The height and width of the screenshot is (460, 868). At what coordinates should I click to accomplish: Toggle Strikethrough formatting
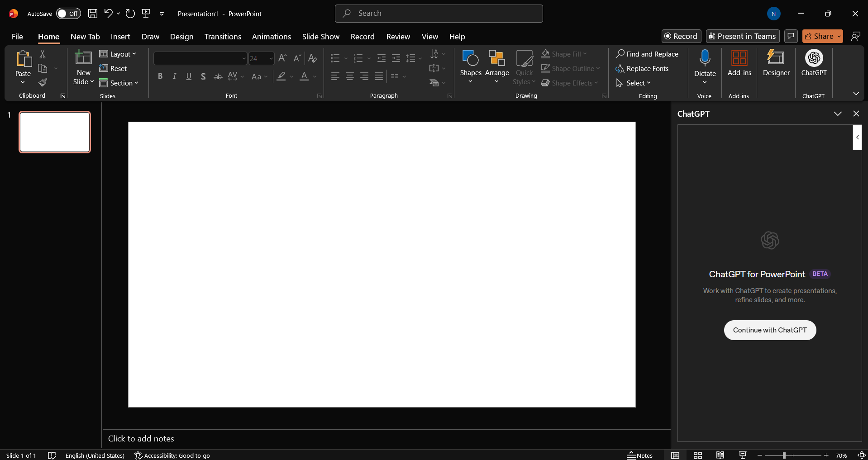pos(218,76)
